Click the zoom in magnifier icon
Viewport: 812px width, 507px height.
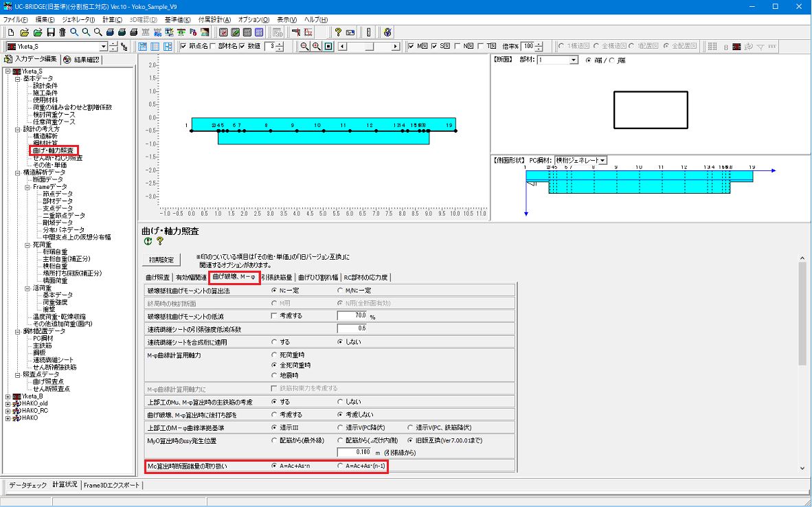pos(317,47)
